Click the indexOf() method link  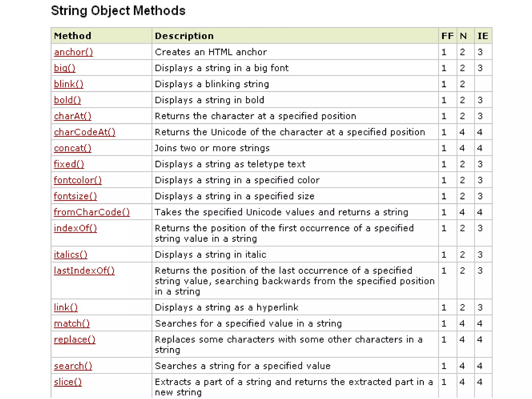pos(75,228)
